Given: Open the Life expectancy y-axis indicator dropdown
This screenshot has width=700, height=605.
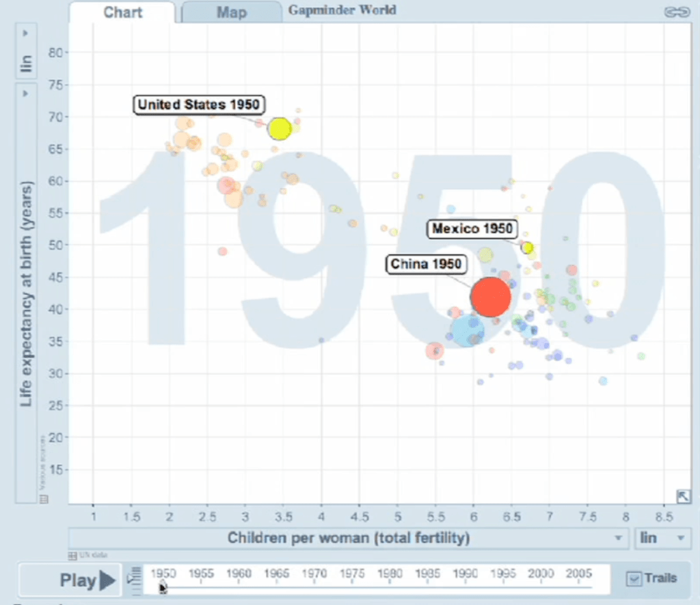Looking at the screenshot, I should [26, 294].
